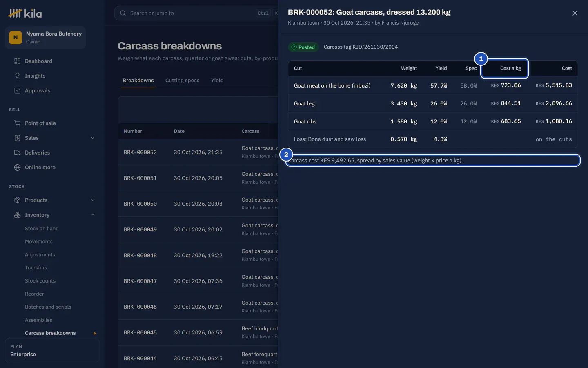
Task: Open Transfers under Inventory
Action: 36,267
